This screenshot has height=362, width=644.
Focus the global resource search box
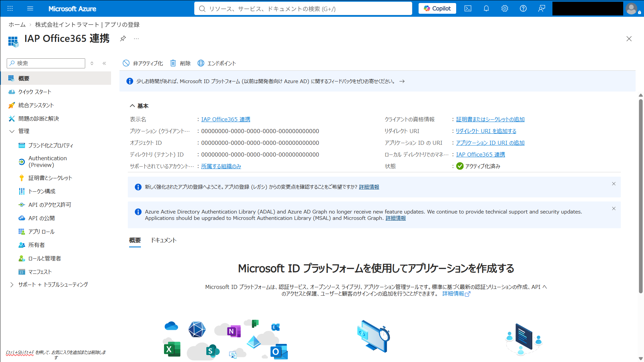(303, 8)
